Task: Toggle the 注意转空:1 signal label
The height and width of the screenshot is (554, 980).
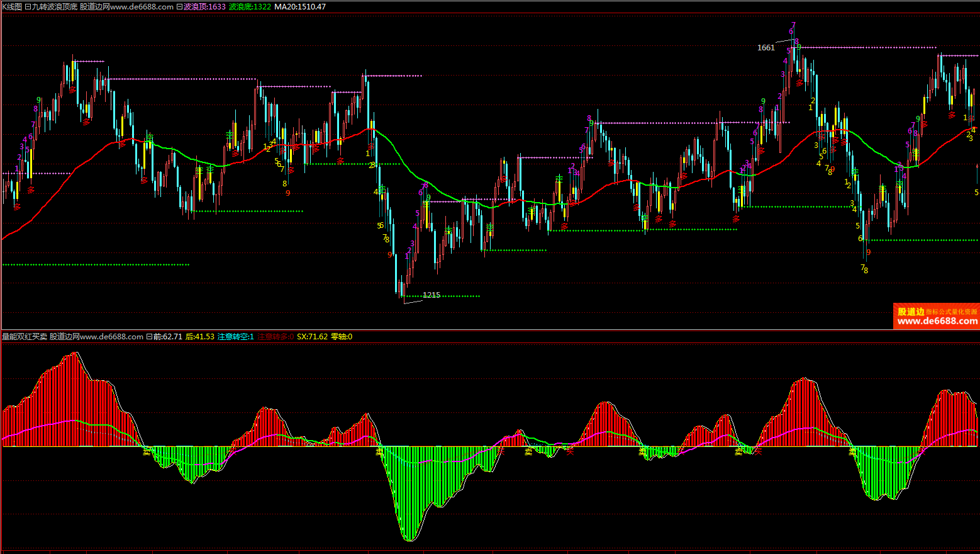Action: [x=236, y=337]
